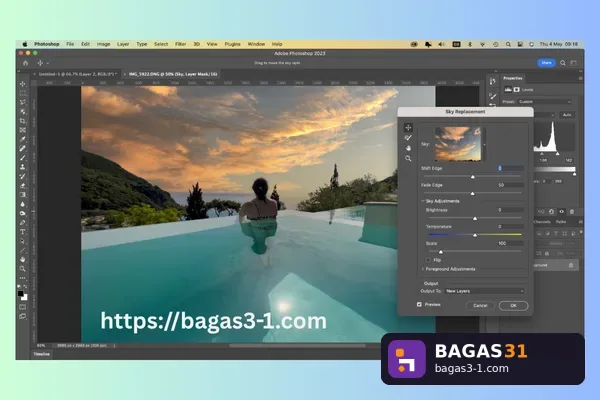Open the Image menu
The image size is (600, 400).
[103, 44]
